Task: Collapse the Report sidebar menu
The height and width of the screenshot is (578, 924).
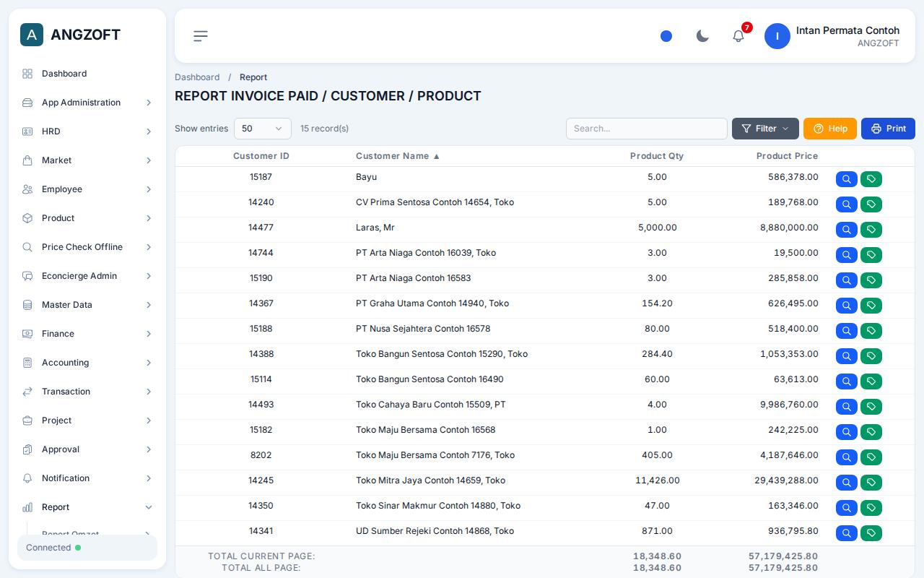Action: coord(87,507)
